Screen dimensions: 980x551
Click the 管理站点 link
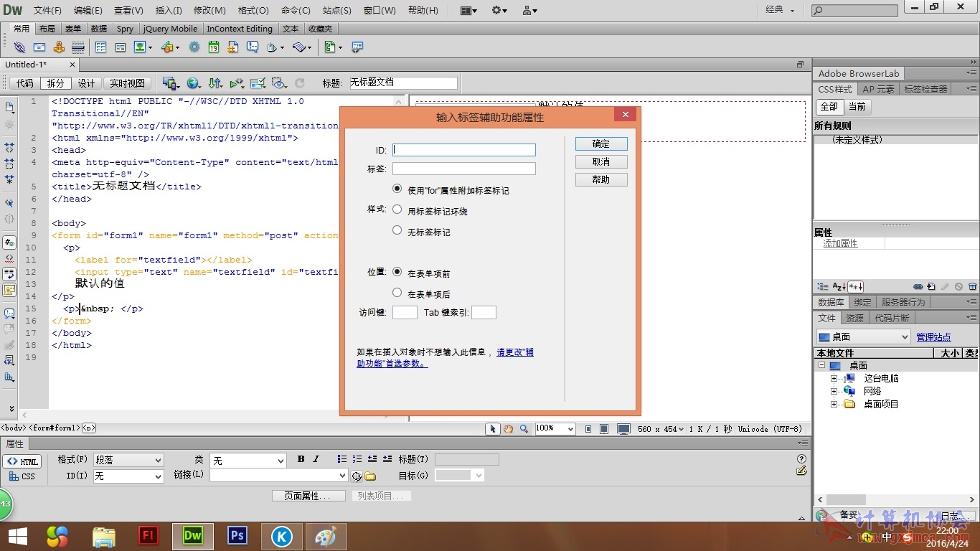pos(933,337)
